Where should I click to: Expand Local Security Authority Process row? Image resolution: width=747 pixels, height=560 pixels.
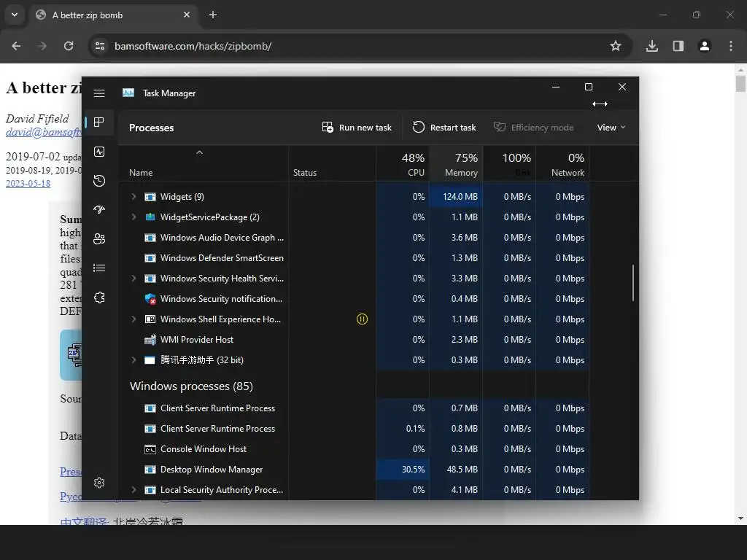pos(134,490)
